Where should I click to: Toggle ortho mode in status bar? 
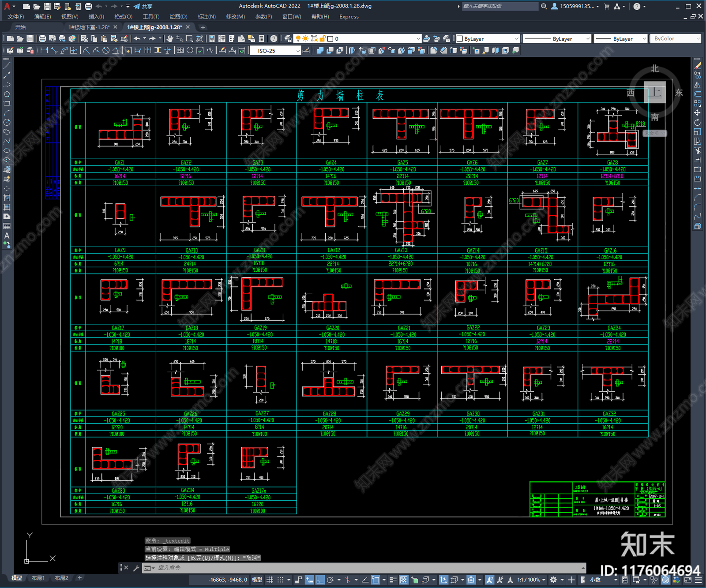320,580
